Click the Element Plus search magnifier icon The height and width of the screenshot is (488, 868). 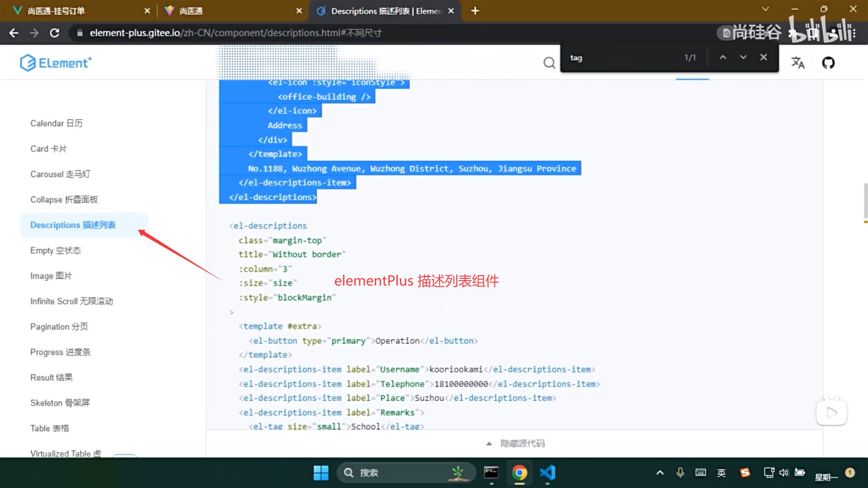549,63
